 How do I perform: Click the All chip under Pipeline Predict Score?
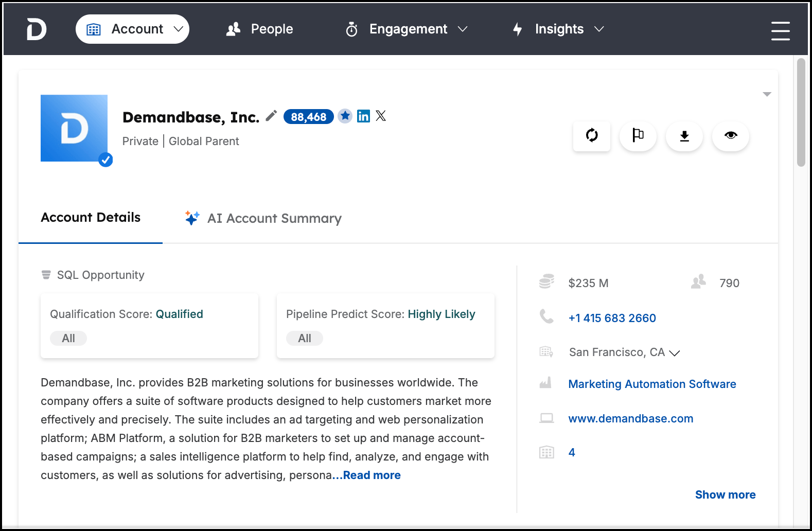tap(305, 338)
